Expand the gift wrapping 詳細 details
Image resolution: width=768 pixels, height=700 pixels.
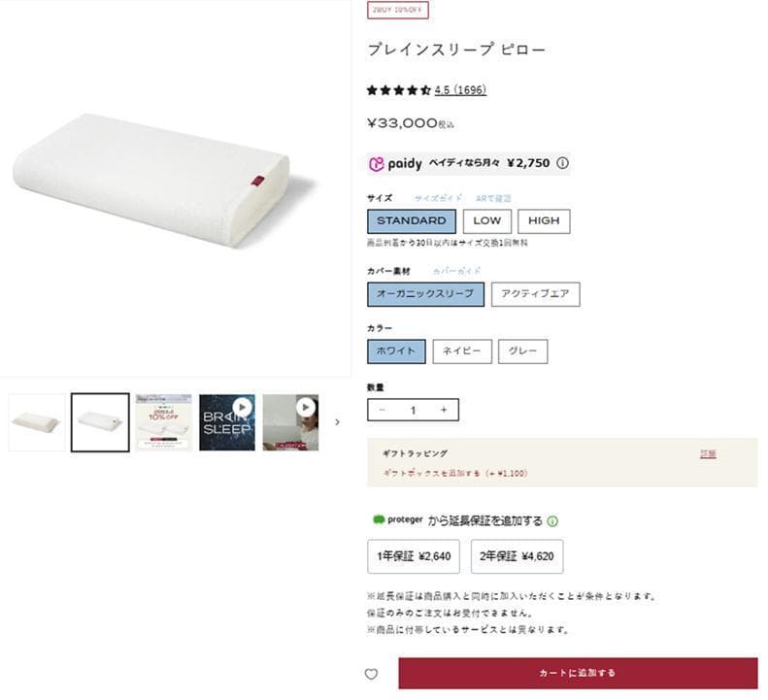tap(708, 453)
